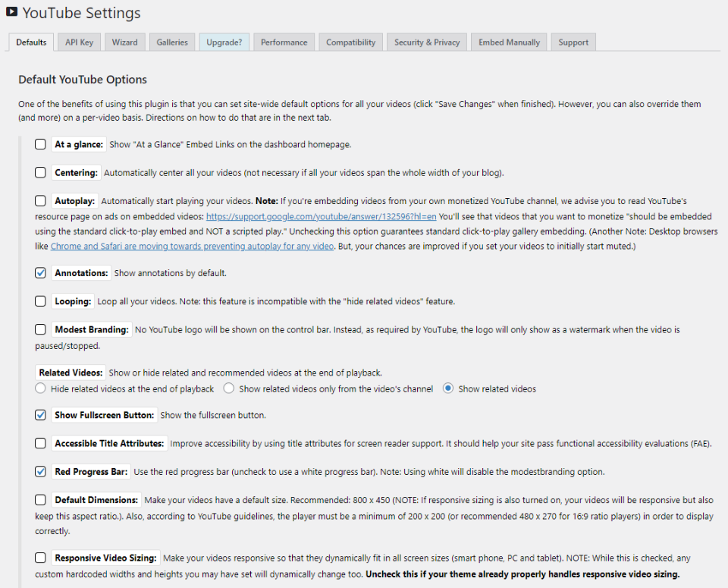This screenshot has height=588, width=728.
Task: Tick the Modest Branding checkbox
Action: point(40,330)
